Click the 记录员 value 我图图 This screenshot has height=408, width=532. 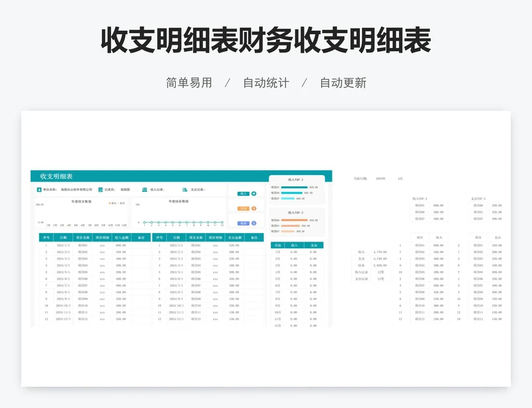125,190
